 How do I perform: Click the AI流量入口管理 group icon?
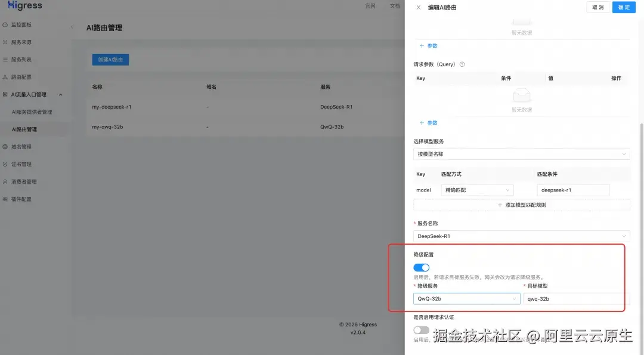pyautogui.click(x=5, y=94)
